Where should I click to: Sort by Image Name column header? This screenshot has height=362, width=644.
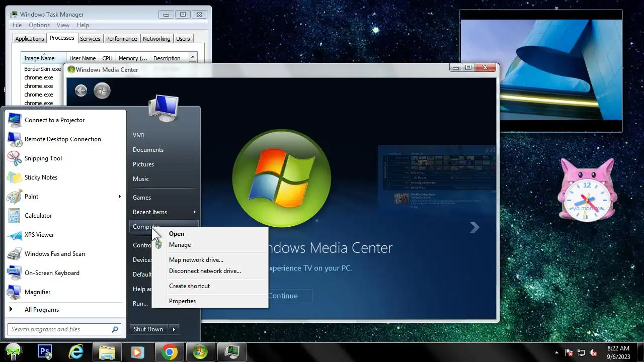44,58
